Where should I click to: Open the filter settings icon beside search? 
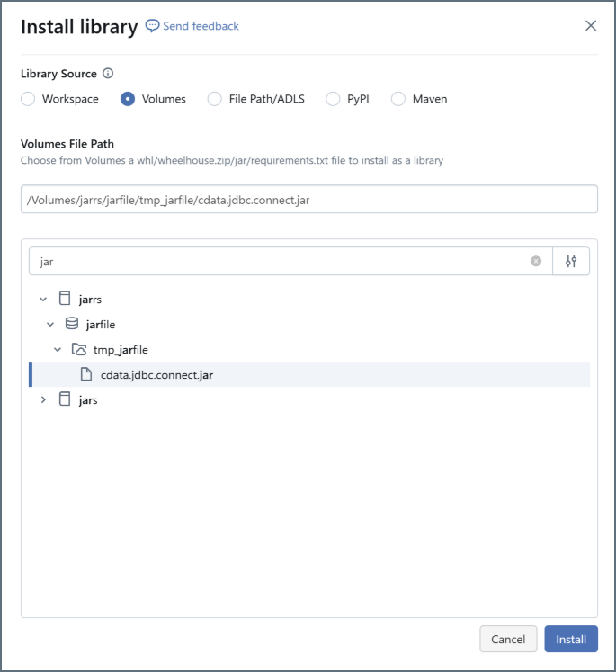point(571,261)
